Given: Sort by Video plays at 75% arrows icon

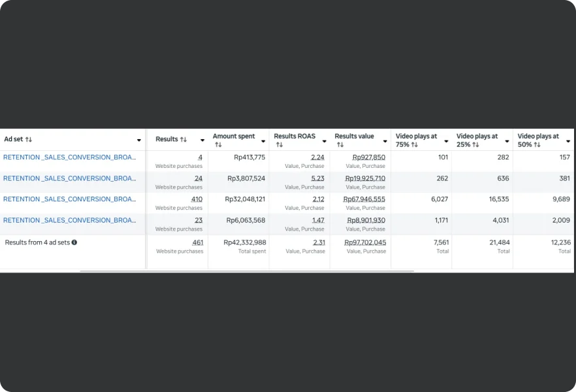Looking at the screenshot, I should (x=415, y=144).
